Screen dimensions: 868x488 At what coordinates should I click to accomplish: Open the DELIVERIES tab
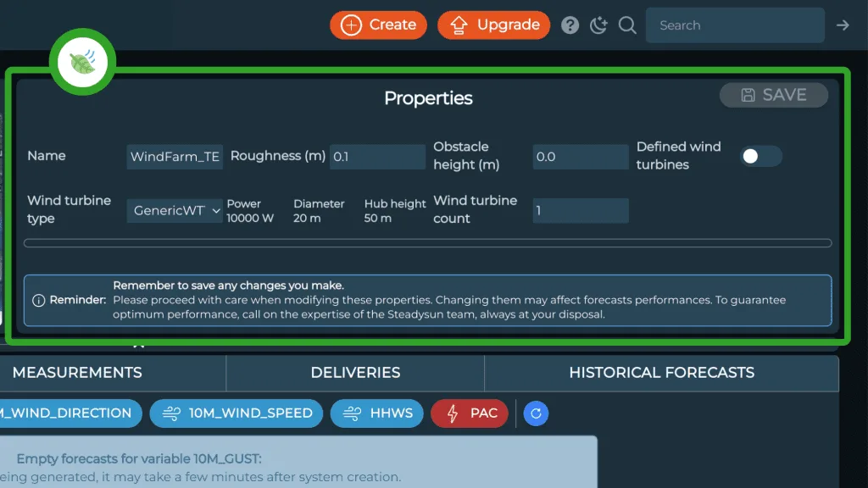pos(354,373)
